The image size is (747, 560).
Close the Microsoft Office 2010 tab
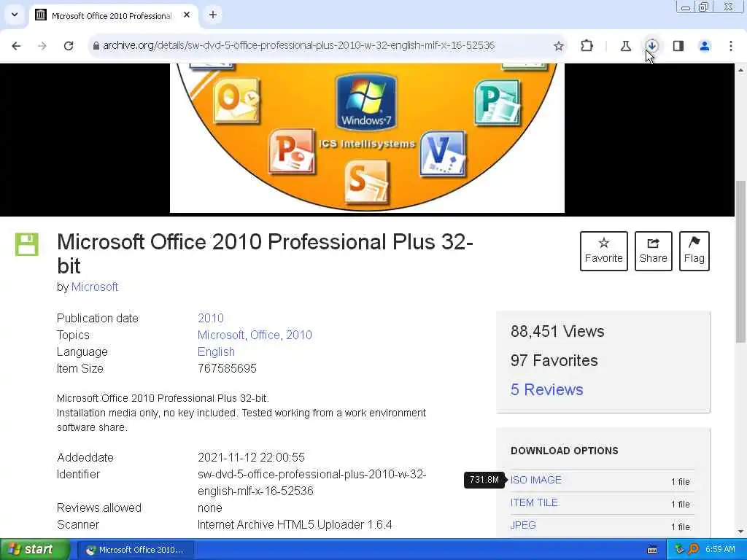(187, 15)
